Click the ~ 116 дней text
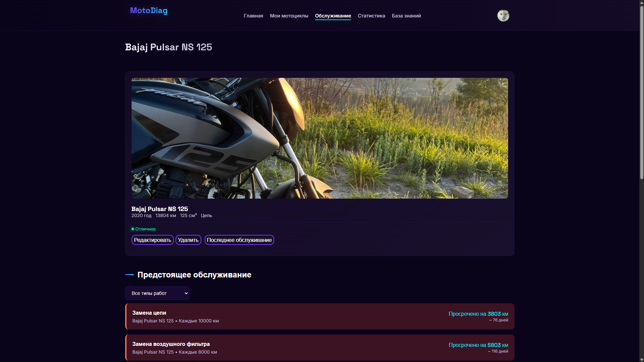Image resolution: width=644 pixels, height=362 pixels. pos(498,351)
